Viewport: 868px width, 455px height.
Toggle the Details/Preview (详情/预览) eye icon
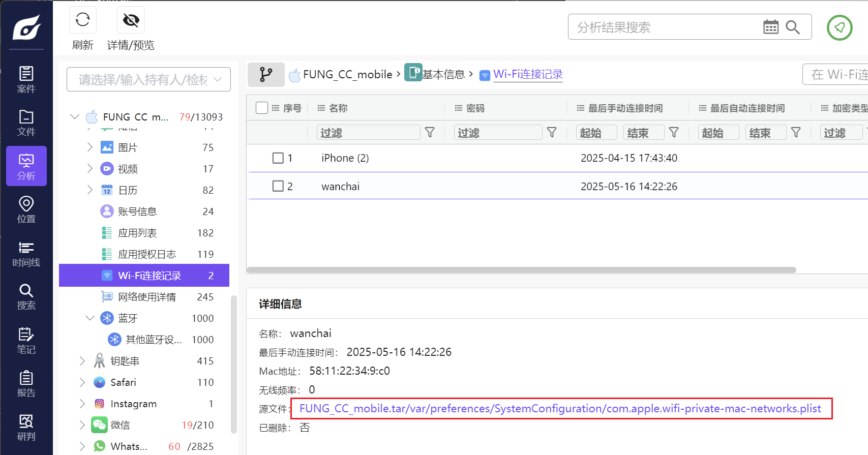131,20
